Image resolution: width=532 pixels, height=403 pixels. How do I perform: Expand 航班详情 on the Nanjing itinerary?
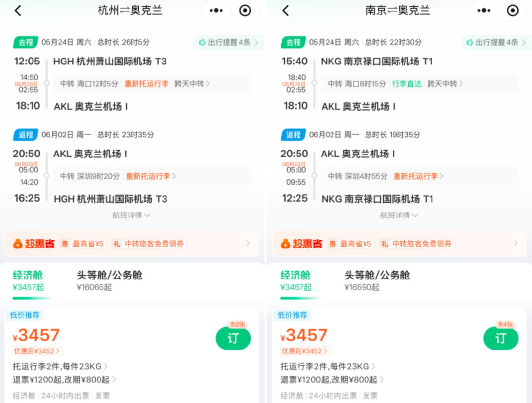398,215
